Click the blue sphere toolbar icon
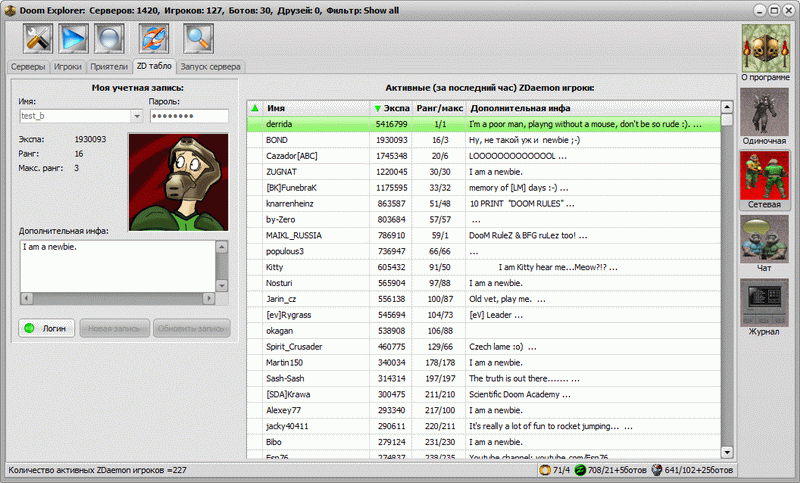 (109, 39)
